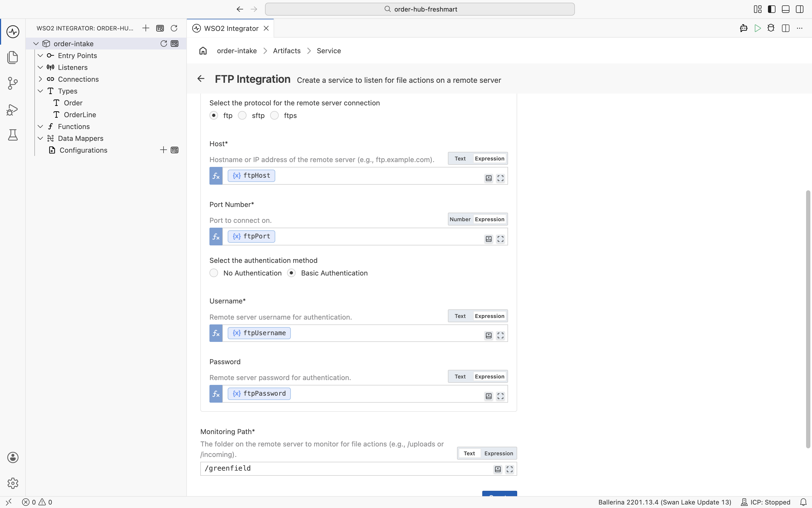Viewport: 812px width, 508px height.
Task: Open notifications bell in status bar
Action: tap(803, 502)
